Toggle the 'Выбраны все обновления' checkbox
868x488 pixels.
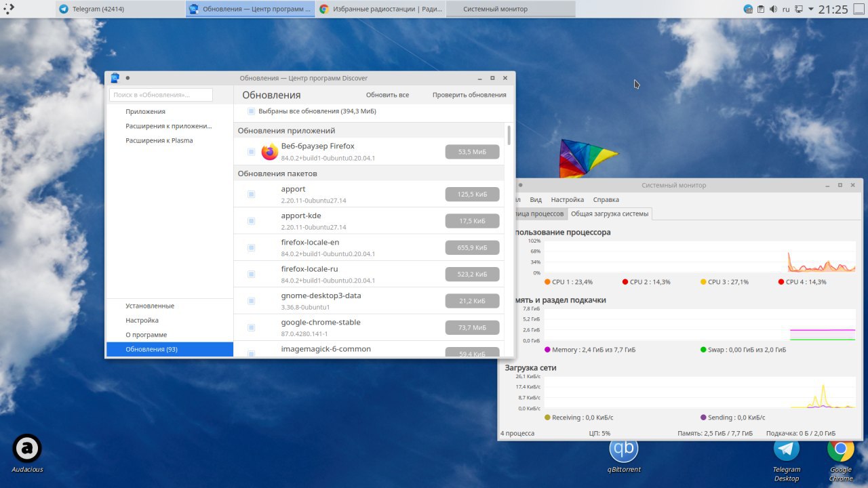pyautogui.click(x=252, y=111)
